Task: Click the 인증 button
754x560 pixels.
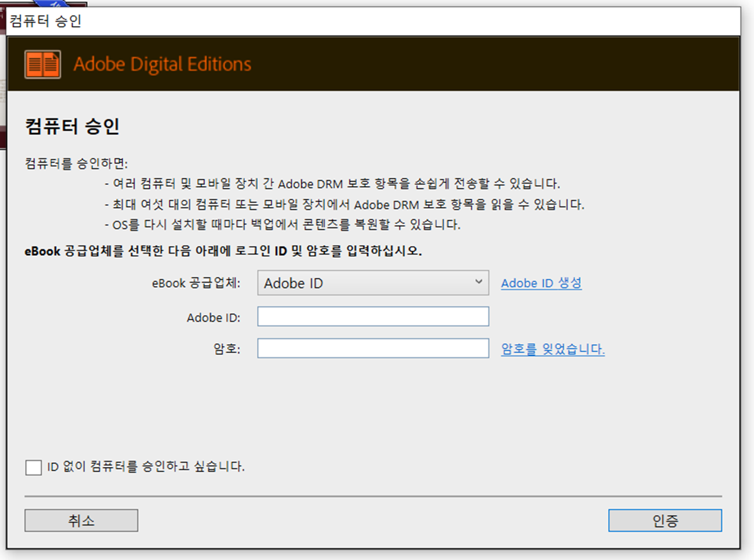Action: [665, 520]
